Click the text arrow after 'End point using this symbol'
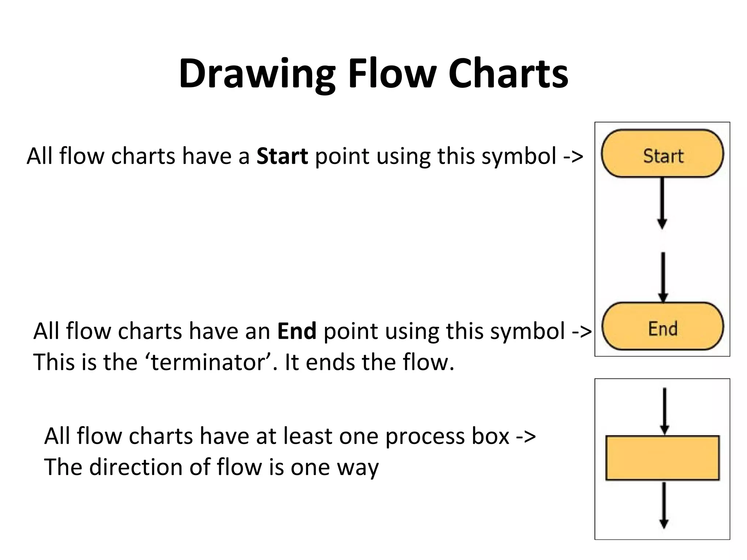Viewport: 747px width, 560px height. click(582, 332)
